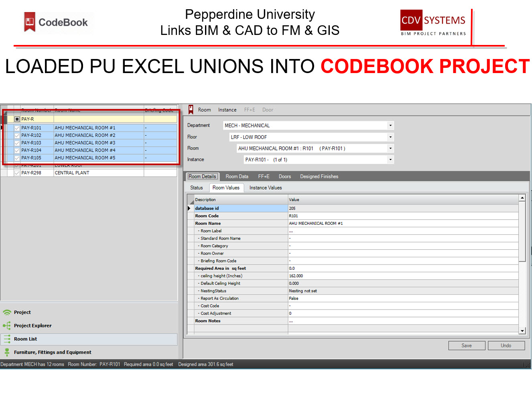
Task: Click the CodeBook logo in header
Action: point(57,22)
